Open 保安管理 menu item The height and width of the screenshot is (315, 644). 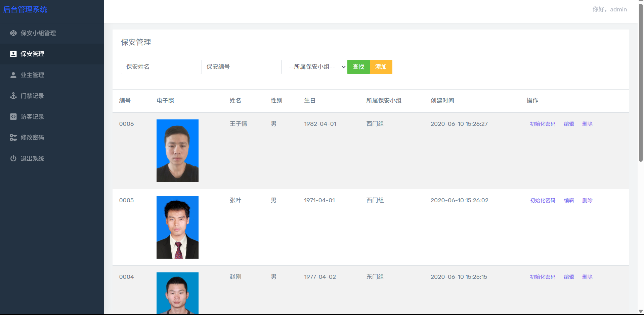pyautogui.click(x=52, y=54)
